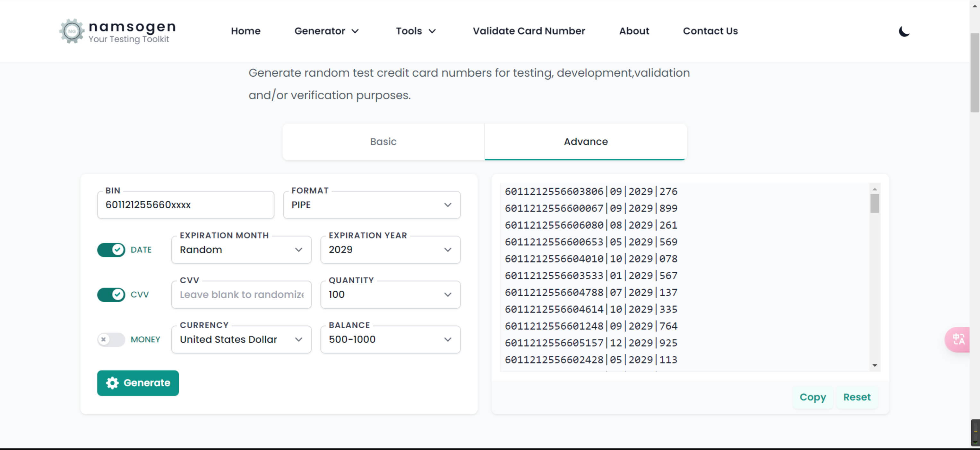980x450 pixels.
Task: Click the translate/language icon bottom right
Action: pyautogui.click(x=959, y=340)
